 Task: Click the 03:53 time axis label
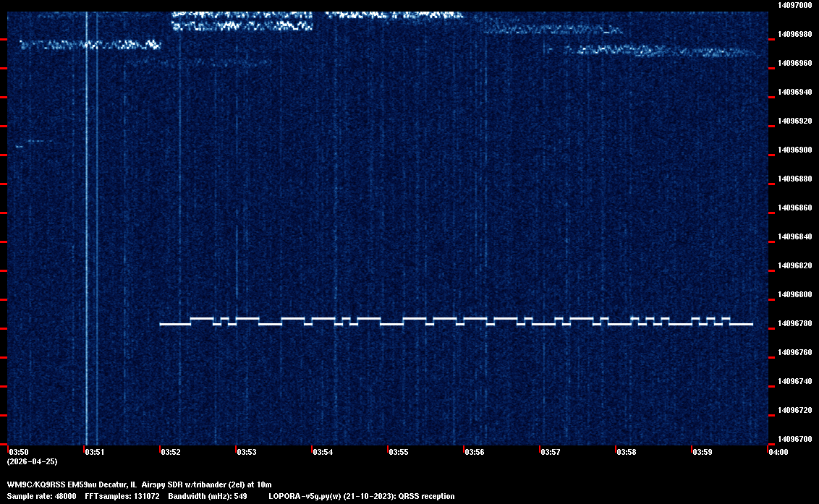click(246, 452)
